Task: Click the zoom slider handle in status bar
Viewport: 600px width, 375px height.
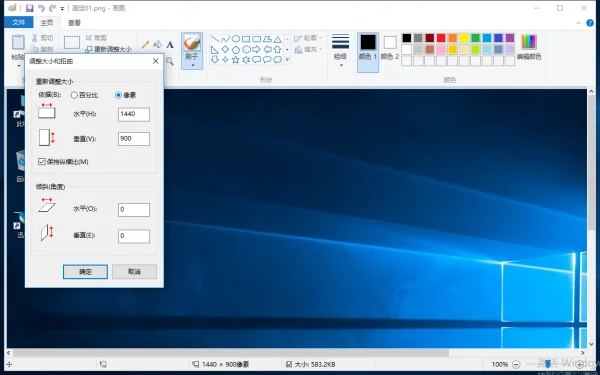Action: pos(548,364)
